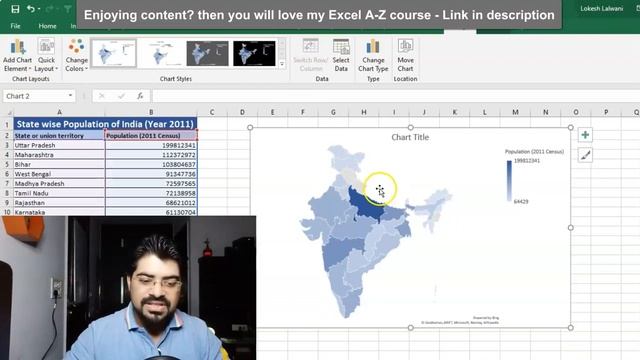Select column H header
Viewport: 640px width, 360px height.
click(x=364, y=112)
